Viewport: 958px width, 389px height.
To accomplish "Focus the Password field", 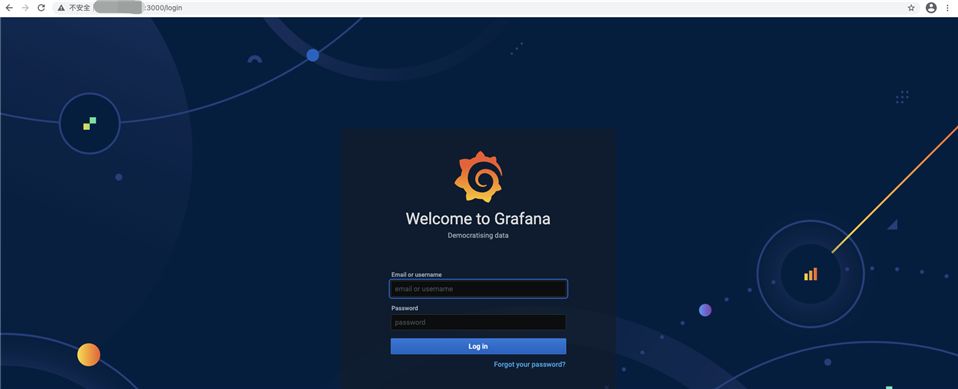I will click(x=478, y=322).
